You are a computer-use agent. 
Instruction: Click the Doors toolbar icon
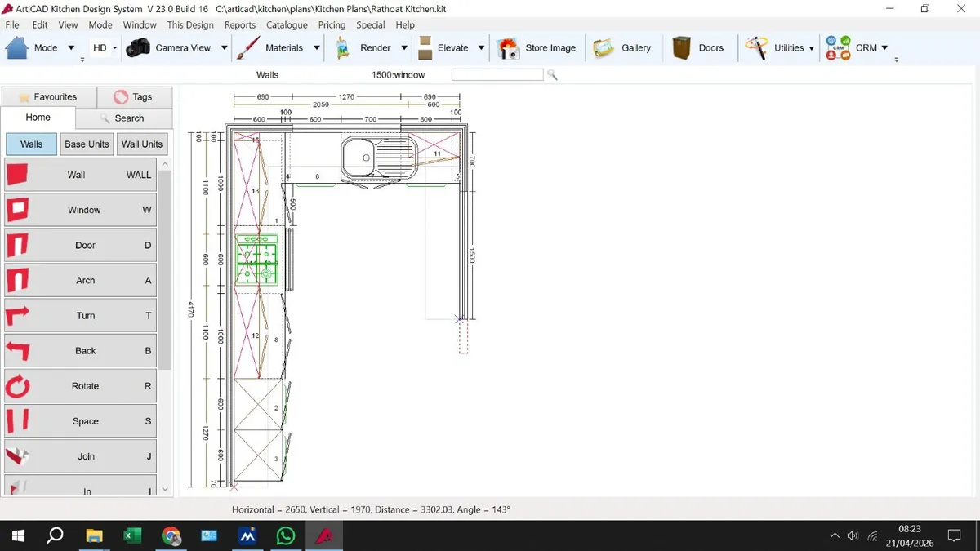tap(681, 47)
